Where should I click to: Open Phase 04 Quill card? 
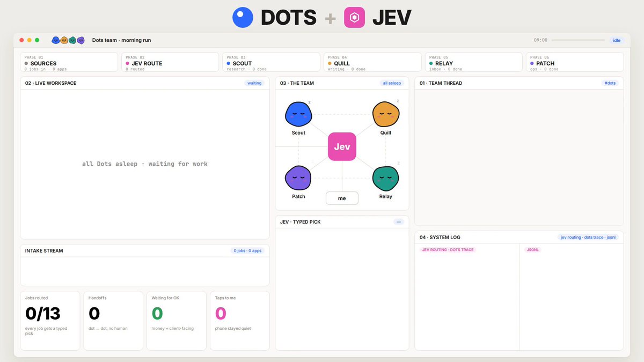click(372, 62)
